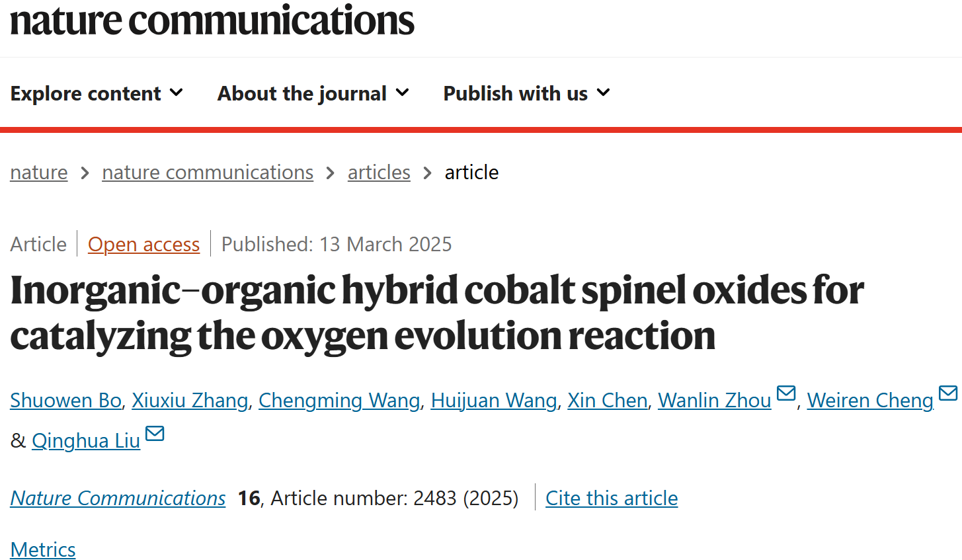Expand the Explore content menu
Image resolution: width=962 pixels, height=560 pixels.
point(97,93)
